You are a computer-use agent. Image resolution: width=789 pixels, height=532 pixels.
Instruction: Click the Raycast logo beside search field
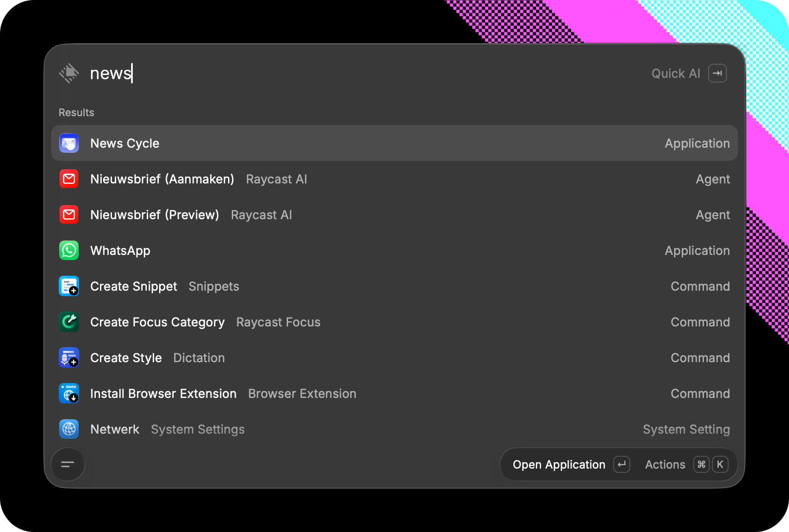69,73
